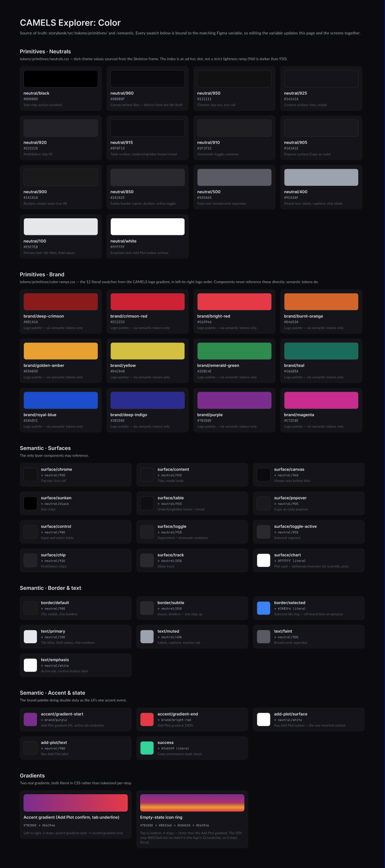
Task: Select the #9CA3AF hex code
Action: coord(291,197)
